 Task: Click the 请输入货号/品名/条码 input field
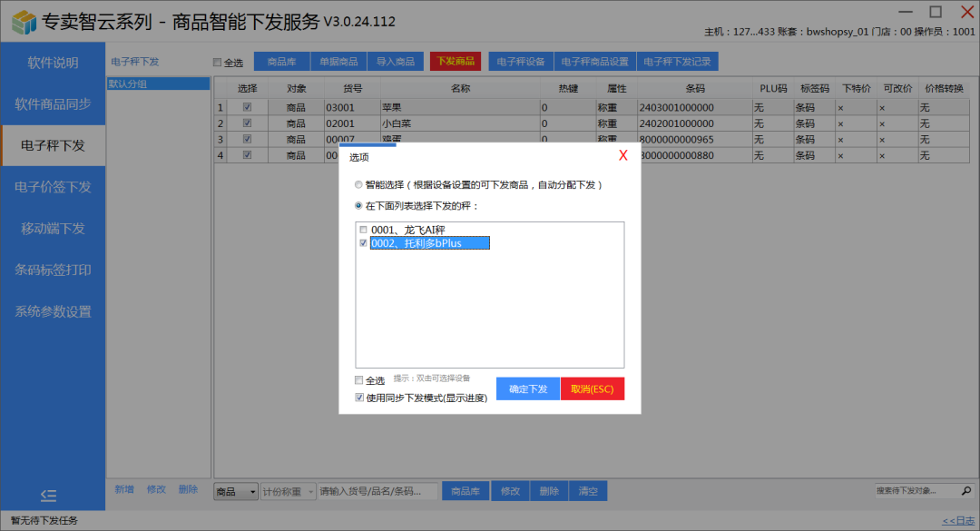pos(377,491)
